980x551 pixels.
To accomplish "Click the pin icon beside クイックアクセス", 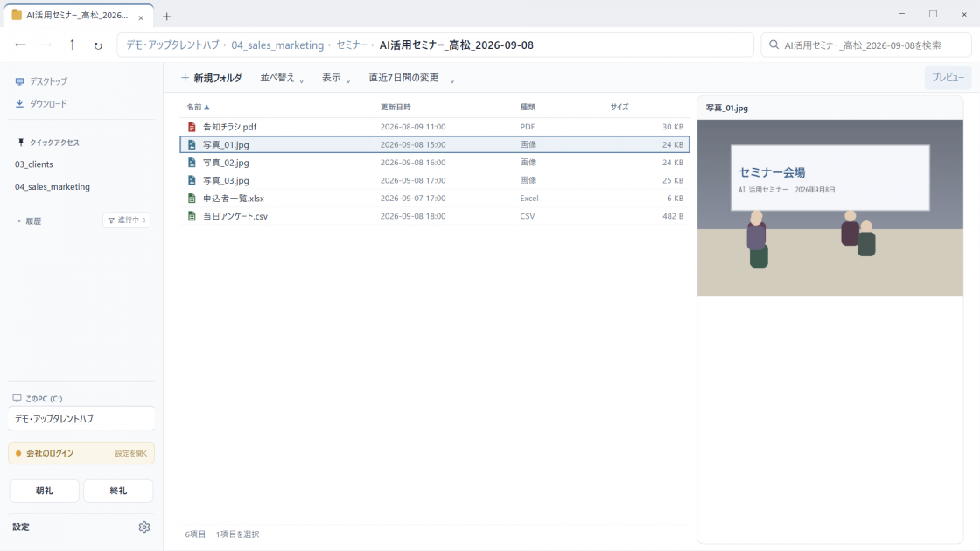I will [x=21, y=143].
